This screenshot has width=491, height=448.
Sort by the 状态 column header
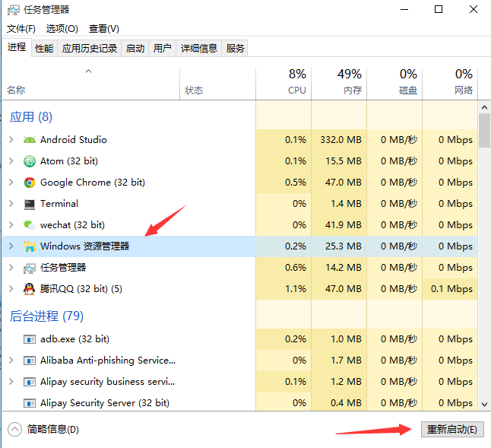pos(217,84)
